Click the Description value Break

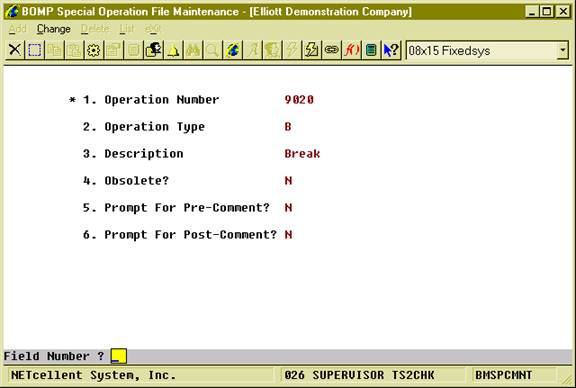pyautogui.click(x=302, y=154)
